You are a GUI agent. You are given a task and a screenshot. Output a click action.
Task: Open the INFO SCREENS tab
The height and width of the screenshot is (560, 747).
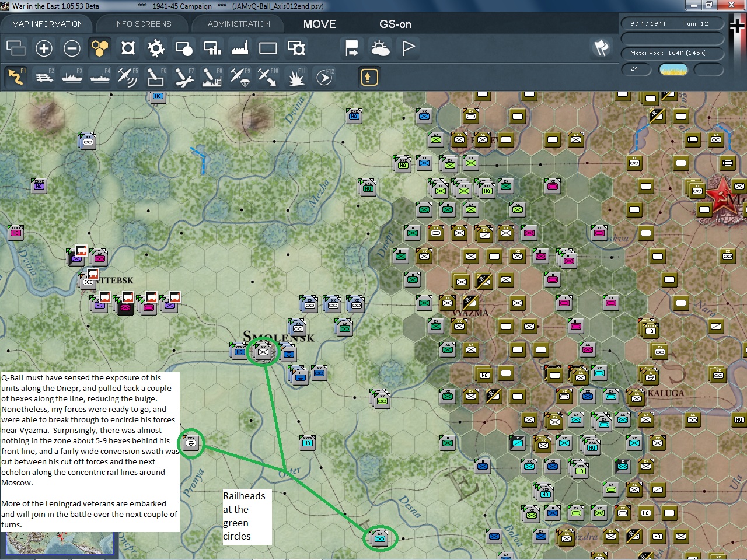pyautogui.click(x=143, y=24)
